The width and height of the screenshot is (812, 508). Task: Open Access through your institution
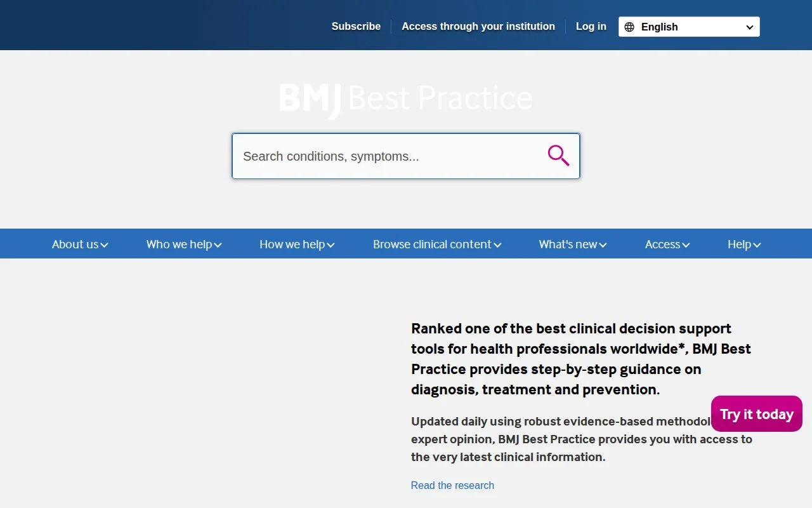coord(478,27)
